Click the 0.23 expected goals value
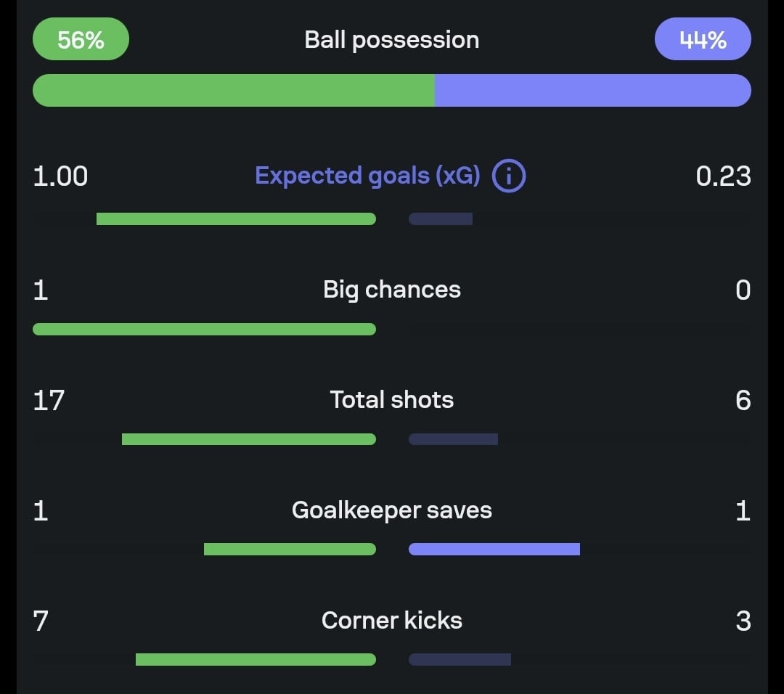 point(723,176)
